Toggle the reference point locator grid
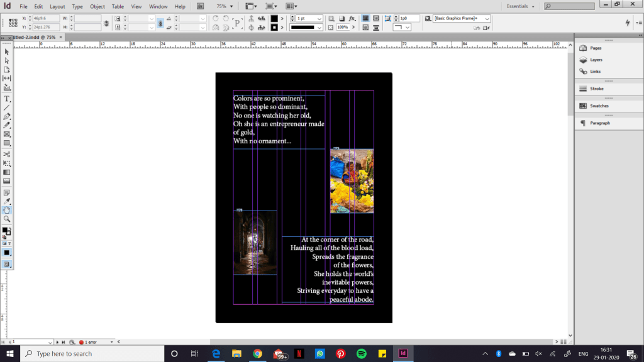The width and height of the screenshot is (644, 362). [11, 23]
